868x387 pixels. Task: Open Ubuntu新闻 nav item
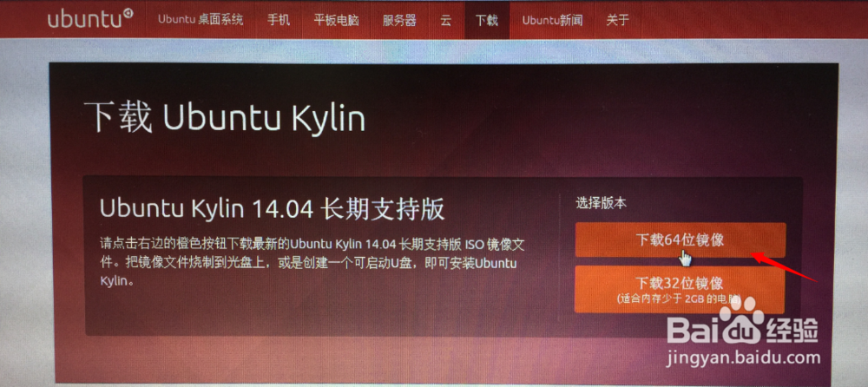(x=552, y=21)
